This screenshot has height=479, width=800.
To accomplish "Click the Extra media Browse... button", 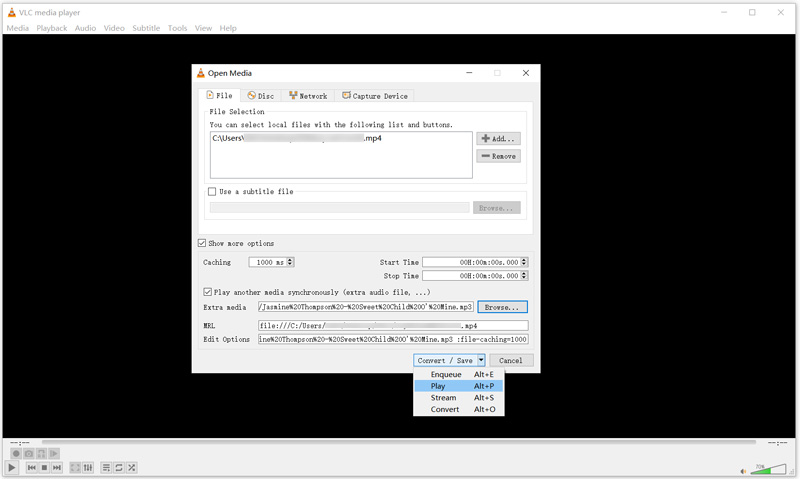I will (x=503, y=307).
